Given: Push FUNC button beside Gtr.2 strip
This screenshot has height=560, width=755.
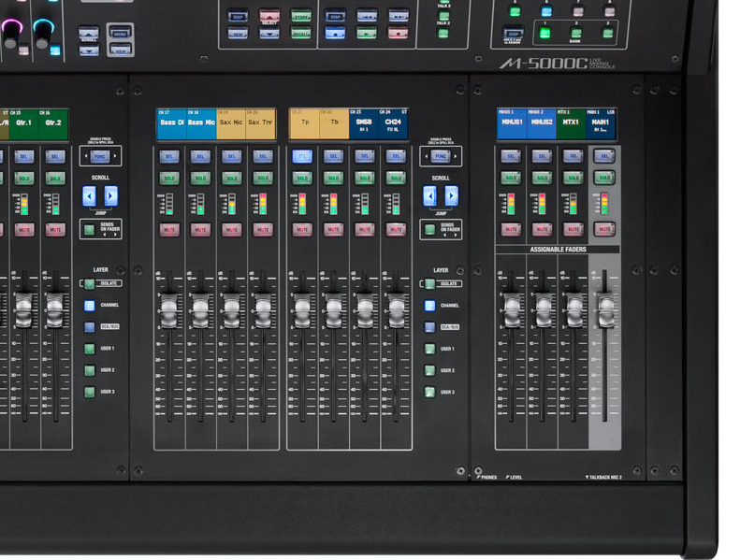Looking at the screenshot, I should tap(100, 156).
